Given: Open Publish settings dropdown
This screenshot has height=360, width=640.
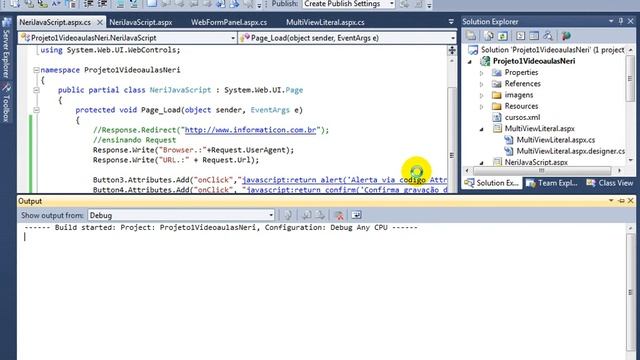Looking at the screenshot, I should 391,4.
